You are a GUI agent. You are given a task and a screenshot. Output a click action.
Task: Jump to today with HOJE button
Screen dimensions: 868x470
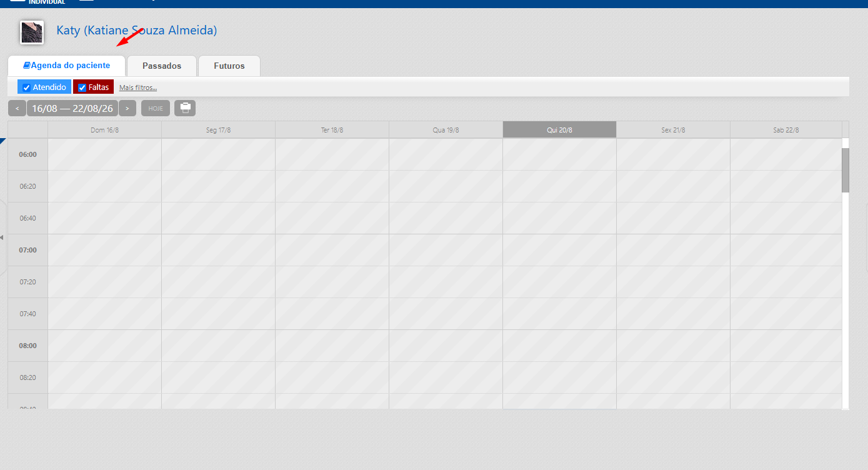(x=156, y=108)
